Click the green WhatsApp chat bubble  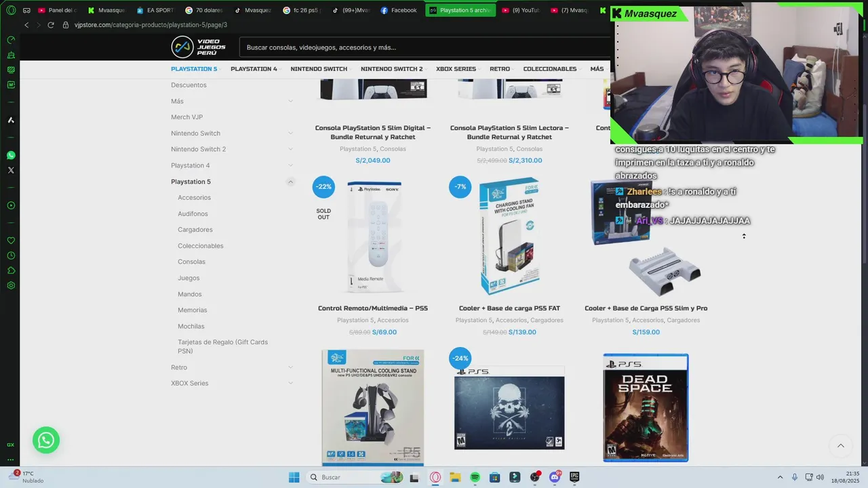pos(46,441)
